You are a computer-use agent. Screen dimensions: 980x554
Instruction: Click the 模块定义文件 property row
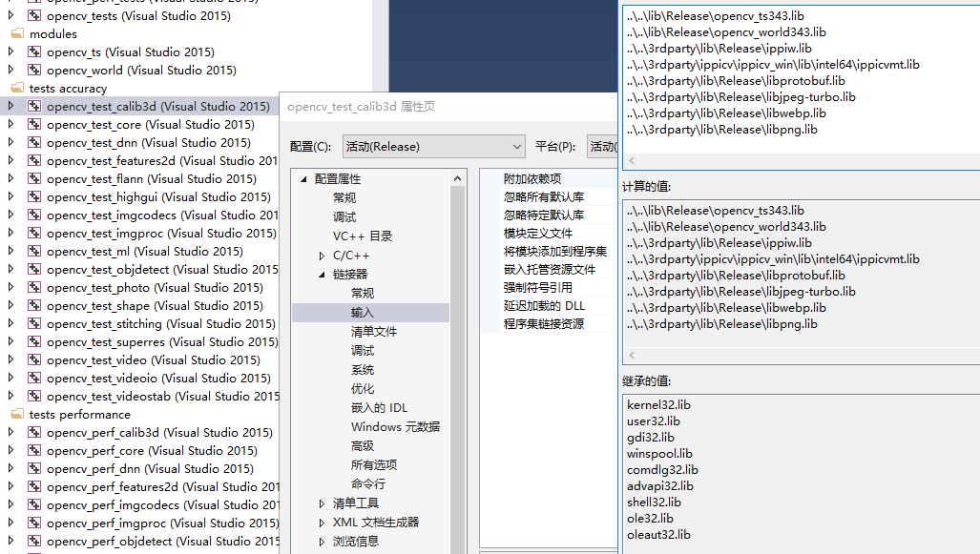pos(550,233)
